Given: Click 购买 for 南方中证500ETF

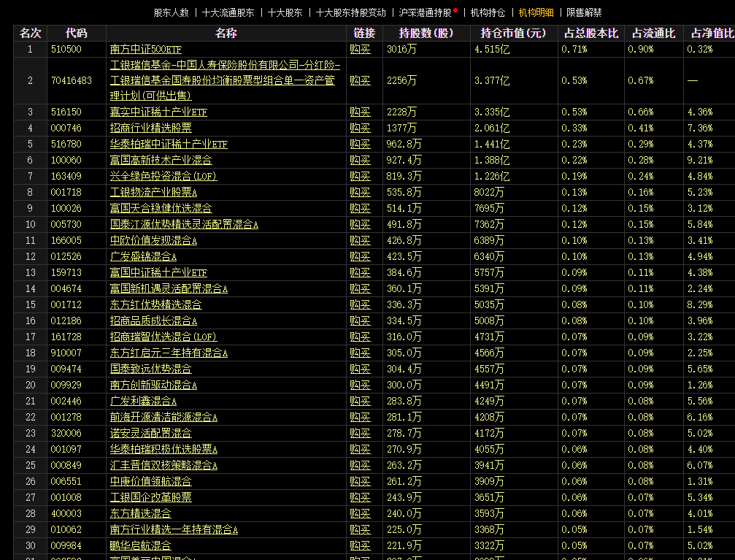Looking at the screenshot, I should (361, 49).
